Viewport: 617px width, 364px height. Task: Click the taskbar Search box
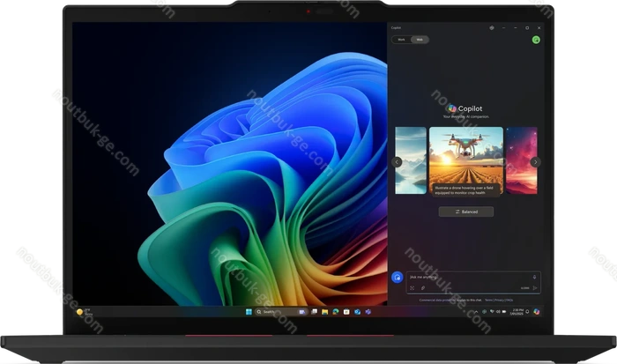coord(267,312)
